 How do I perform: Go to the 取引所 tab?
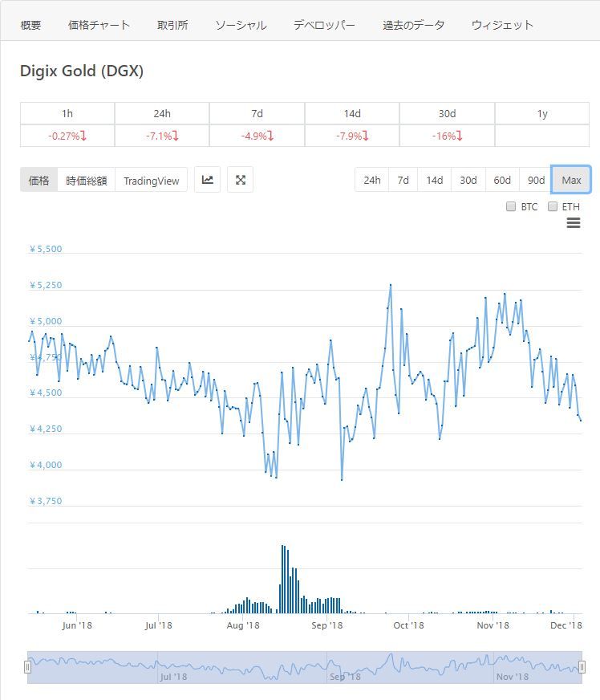point(172,25)
